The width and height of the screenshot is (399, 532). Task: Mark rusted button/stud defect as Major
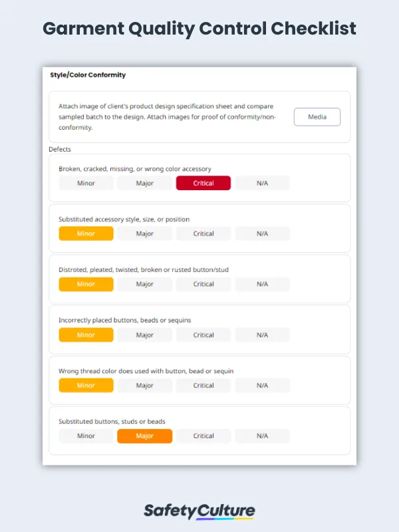144,284
